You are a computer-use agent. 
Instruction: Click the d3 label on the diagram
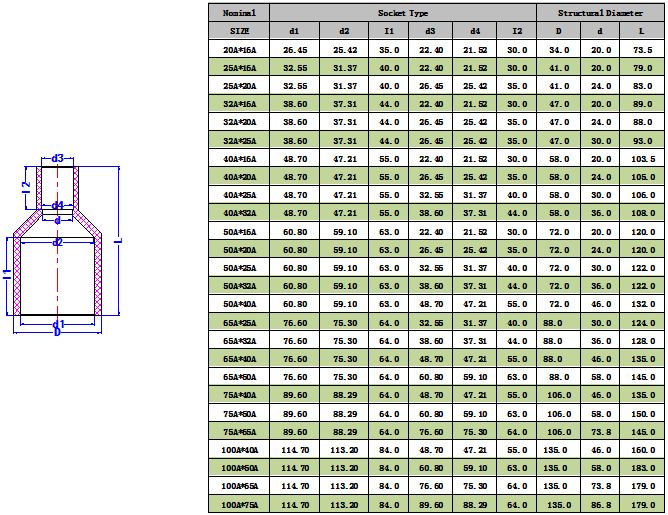tap(57, 158)
